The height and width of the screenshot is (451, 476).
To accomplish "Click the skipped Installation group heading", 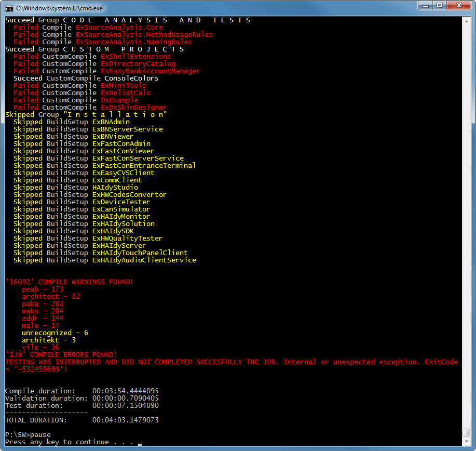I will click(x=86, y=115).
